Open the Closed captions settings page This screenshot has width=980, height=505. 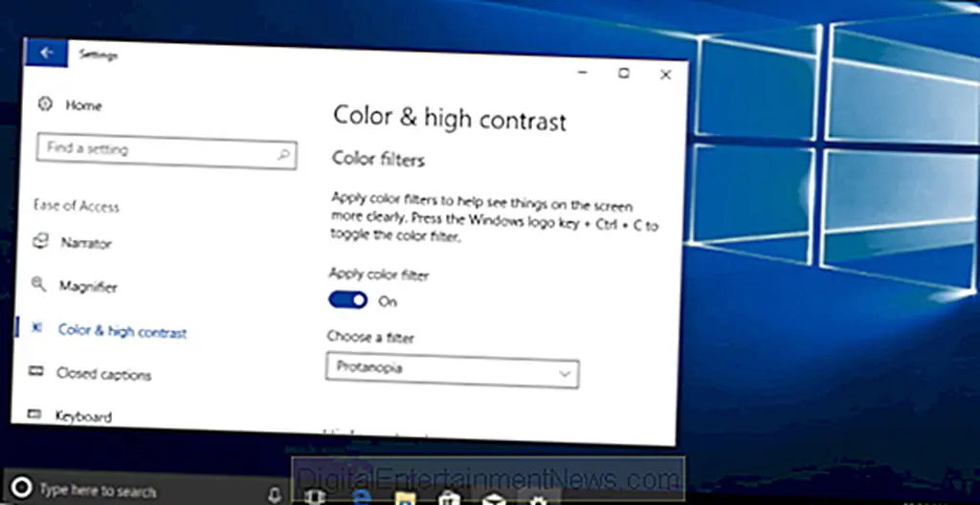[103, 374]
